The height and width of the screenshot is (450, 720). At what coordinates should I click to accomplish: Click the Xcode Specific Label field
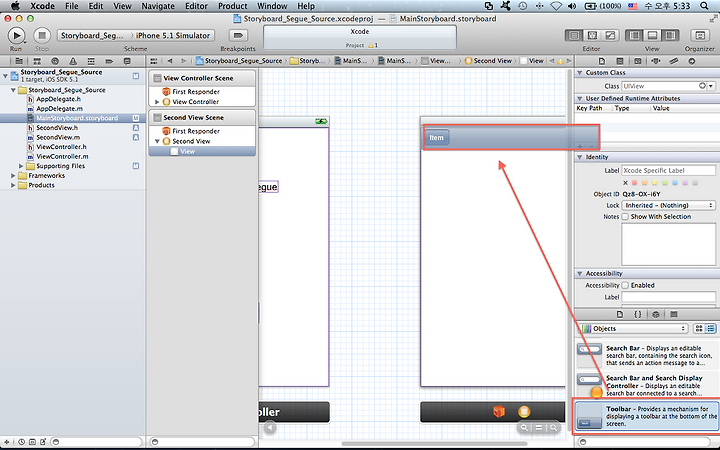668,170
